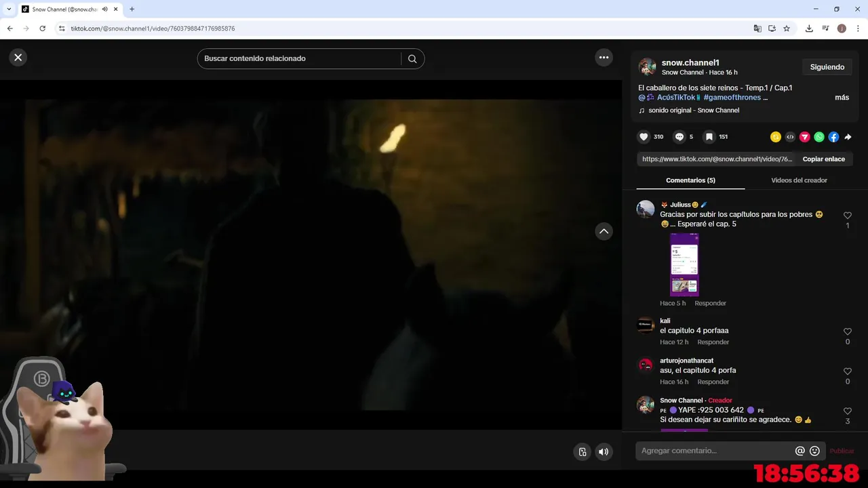
Task: Open Juliuss profile avatar
Action: [x=646, y=209]
